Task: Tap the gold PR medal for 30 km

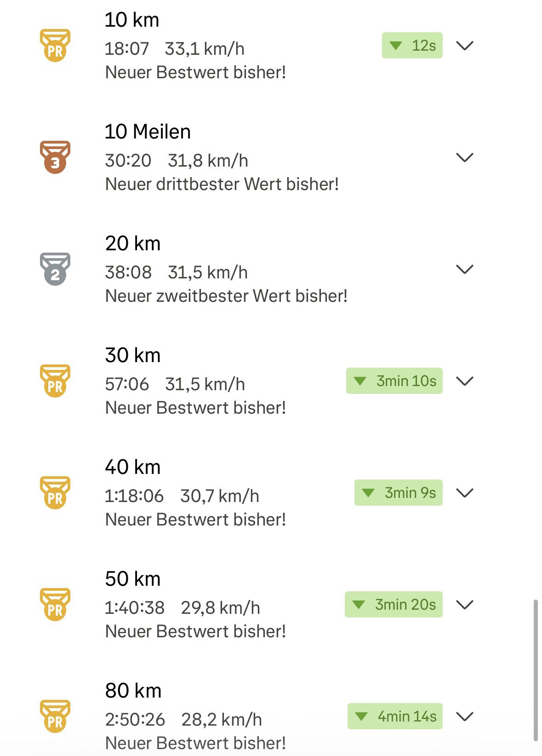Action: (x=55, y=381)
